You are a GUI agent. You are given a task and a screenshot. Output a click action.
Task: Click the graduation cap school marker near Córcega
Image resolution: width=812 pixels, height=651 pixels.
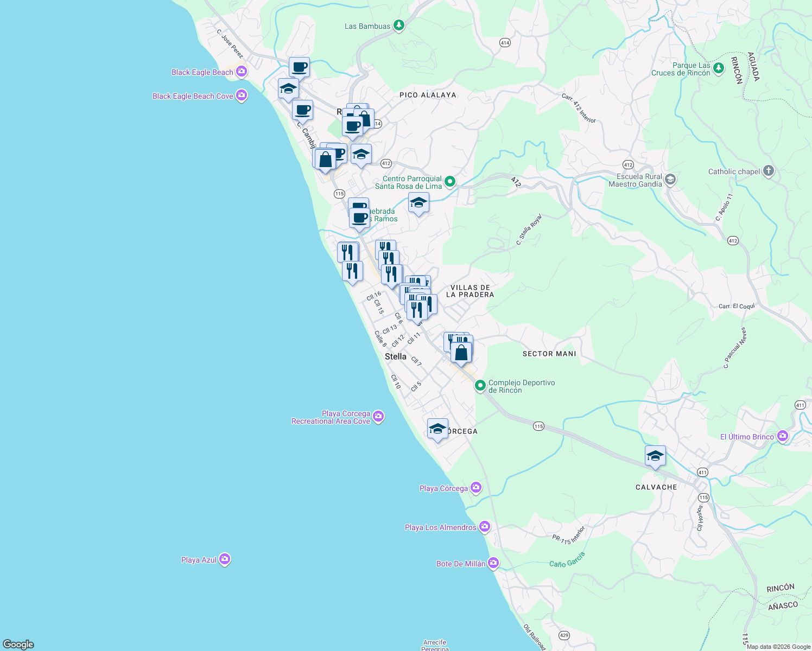click(437, 429)
